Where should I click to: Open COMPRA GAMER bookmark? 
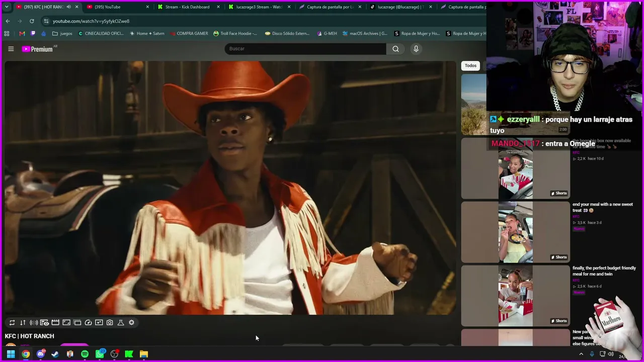(x=189, y=34)
